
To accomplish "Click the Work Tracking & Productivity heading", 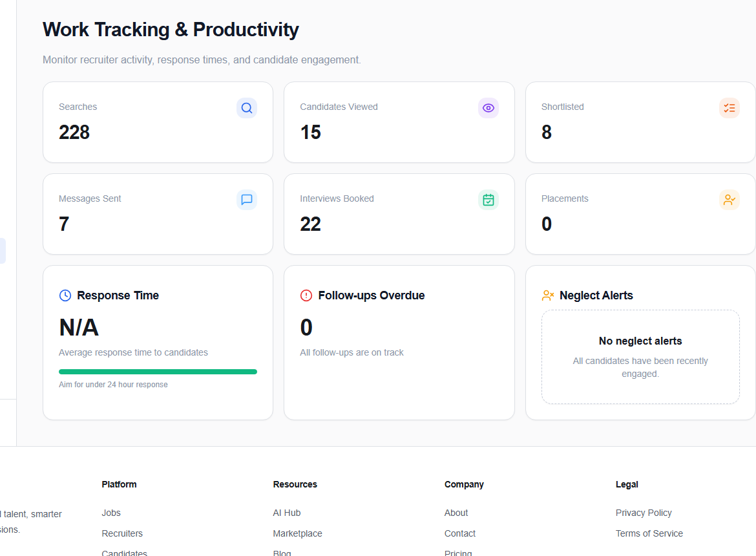I will click(x=171, y=30).
